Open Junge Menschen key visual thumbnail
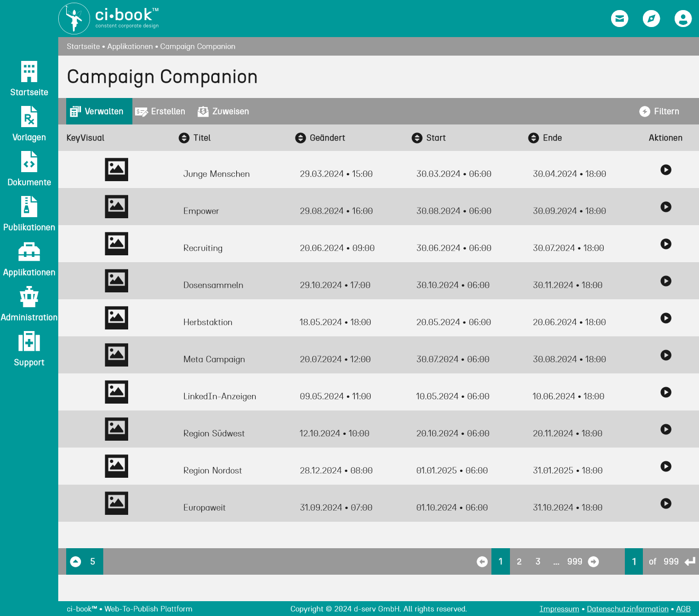The image size is (699, 616). point(116,169)
